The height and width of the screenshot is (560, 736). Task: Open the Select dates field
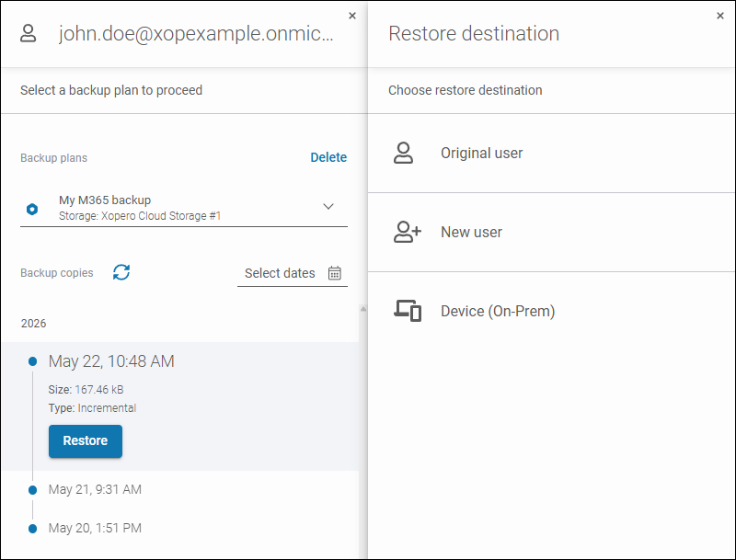293,273
